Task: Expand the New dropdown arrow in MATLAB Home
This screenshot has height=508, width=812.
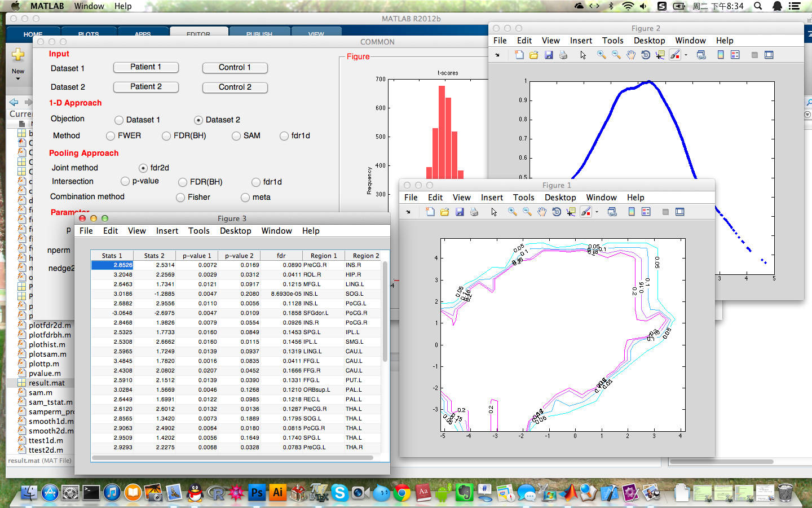Action: click(x=18, y=78)
